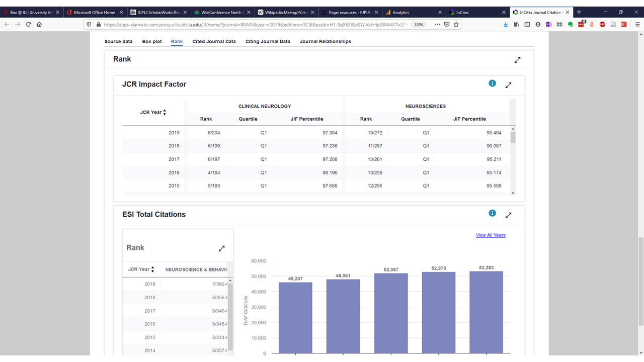This screenshot has width=644, height=362.
Task: Click the 48,061 citations bar
Action: (343, 316)
